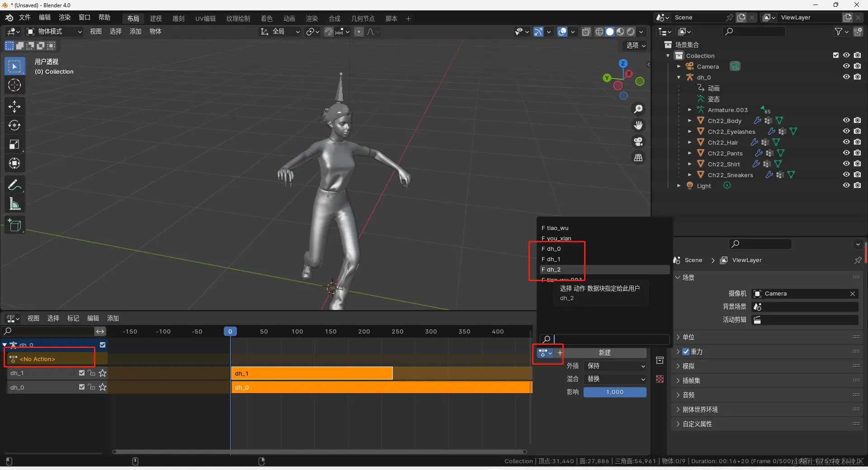Click the viewport pan hand icon
The width and height of the screenshot is (868, 470).
point(638,125)
